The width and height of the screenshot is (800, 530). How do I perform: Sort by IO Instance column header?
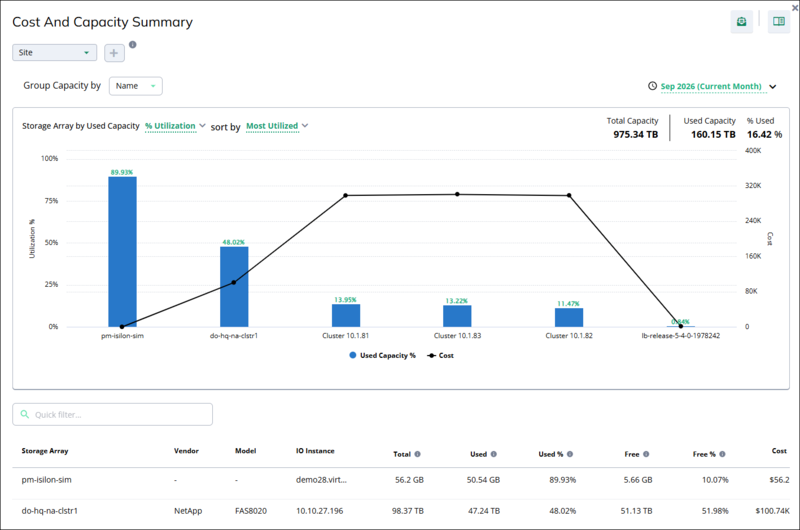[x=315, y=451]
